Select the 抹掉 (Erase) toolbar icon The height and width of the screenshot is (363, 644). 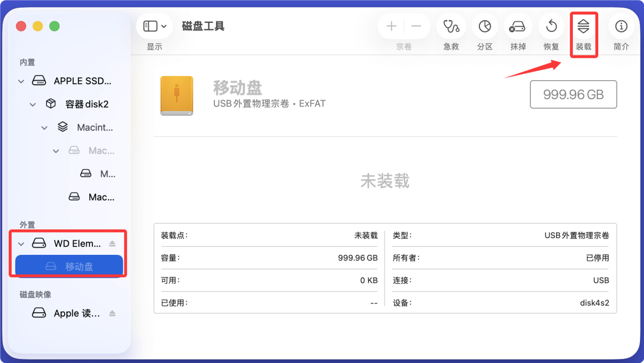coord(518,26)
